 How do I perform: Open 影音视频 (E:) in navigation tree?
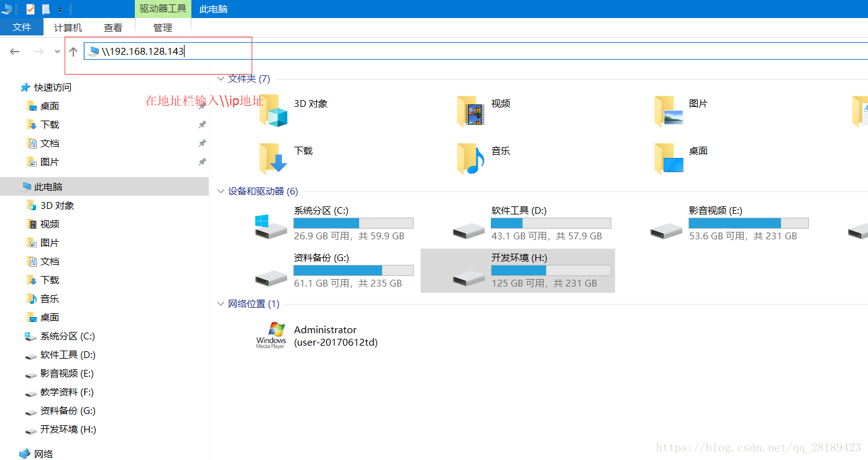pos(66,373)
